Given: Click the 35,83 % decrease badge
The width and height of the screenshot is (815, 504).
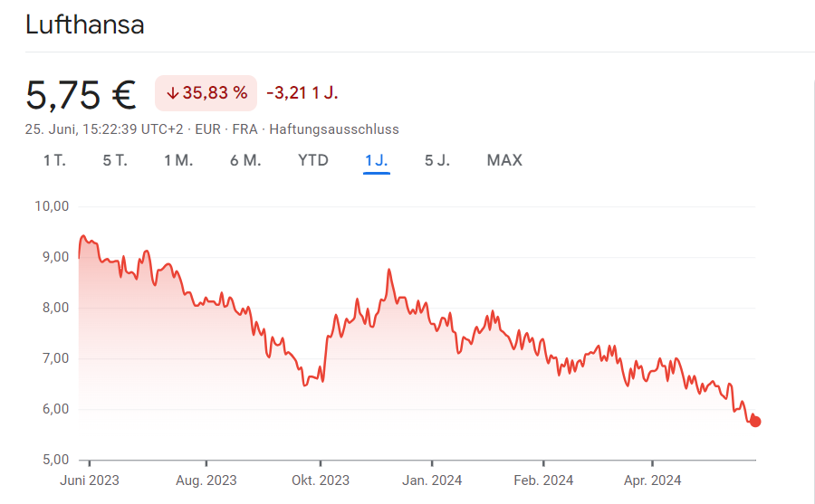Looking at the screenshot, I should click(206, 93).
